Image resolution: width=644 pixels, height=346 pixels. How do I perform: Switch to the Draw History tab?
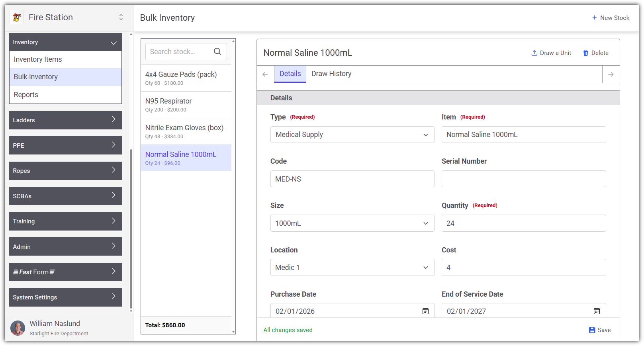click(331, 74)
